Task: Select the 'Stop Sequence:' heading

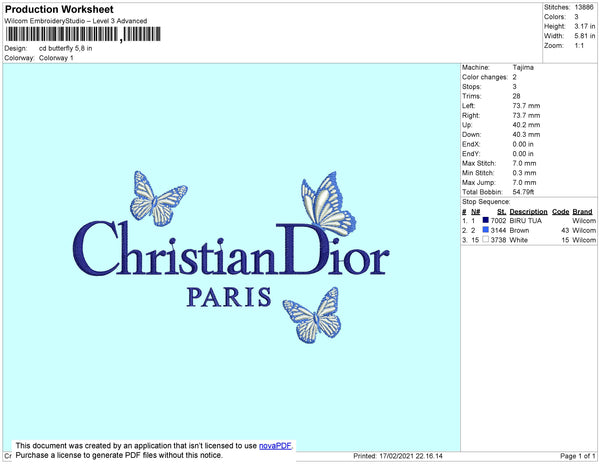Action: [486, 202]
